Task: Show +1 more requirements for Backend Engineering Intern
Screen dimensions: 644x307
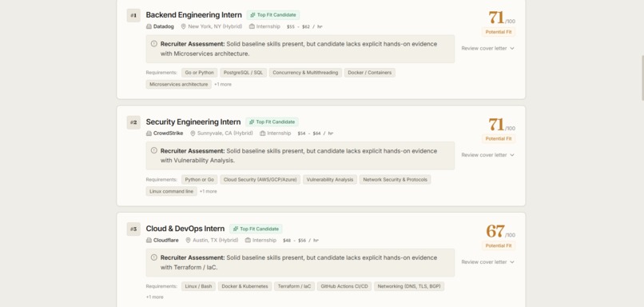Action: coord(223,84)
